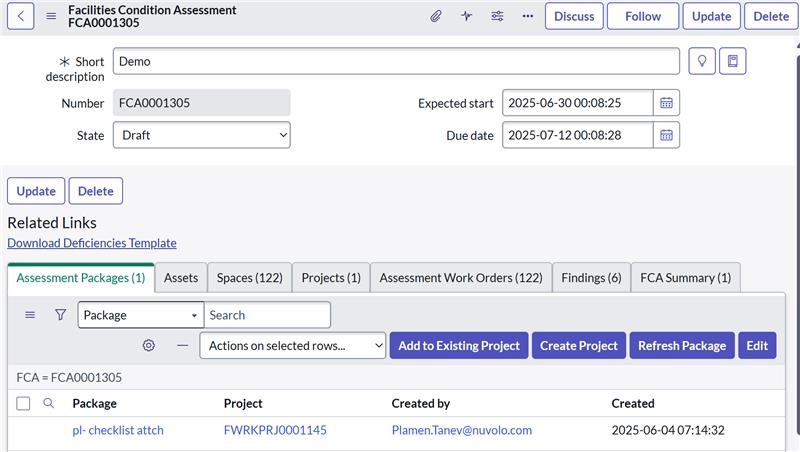This screenshot has width=800, height=452.
Task: Open the Package search field dropdown
Action: pyautogui.click(x=140, y=315)
